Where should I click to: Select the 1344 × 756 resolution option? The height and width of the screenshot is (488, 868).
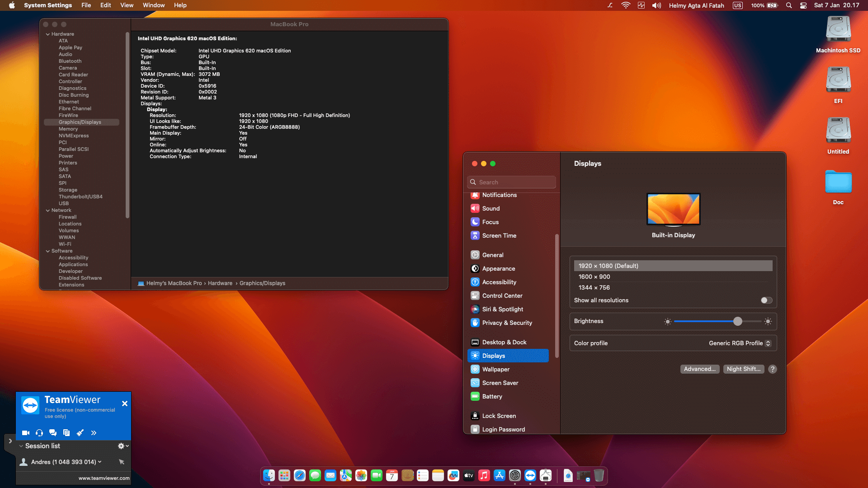593,287
